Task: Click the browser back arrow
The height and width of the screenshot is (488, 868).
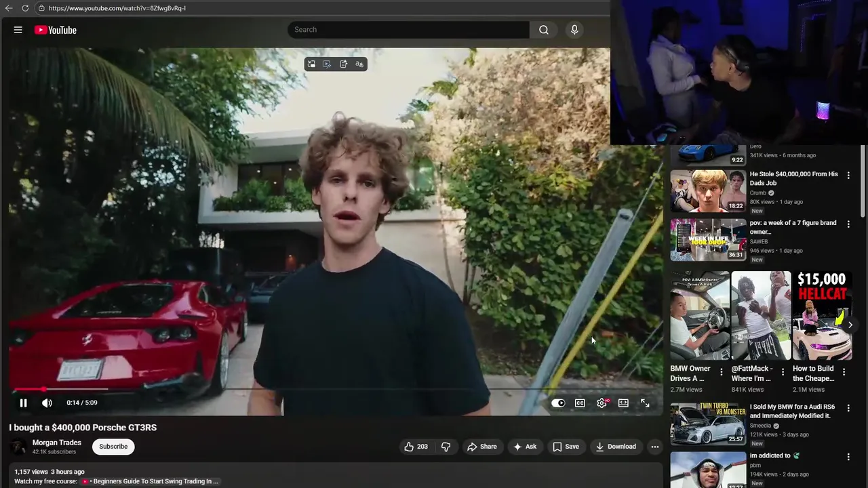Action: tap(9, 8)
